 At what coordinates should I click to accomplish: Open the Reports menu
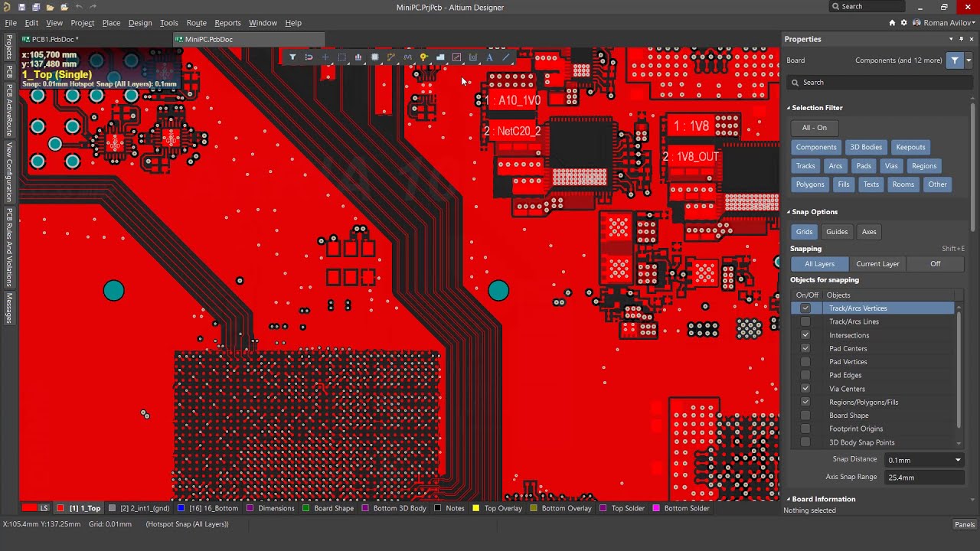point(227,23)
